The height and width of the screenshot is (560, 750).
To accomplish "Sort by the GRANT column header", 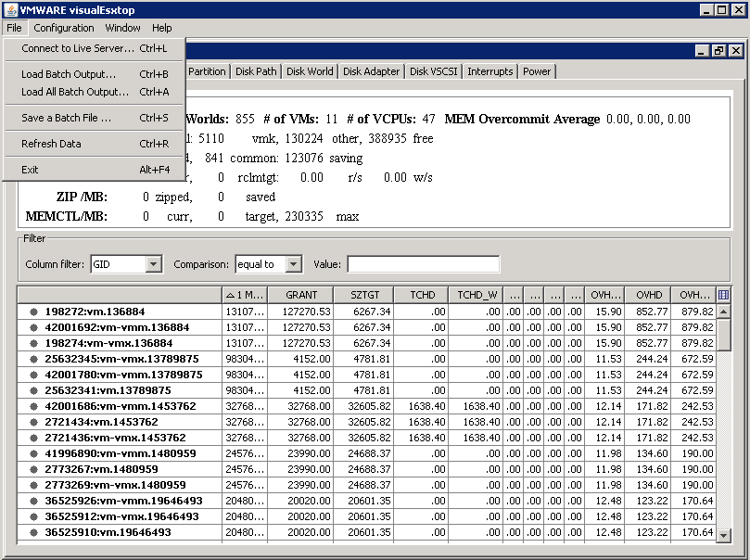I will [x=301, y=295].
